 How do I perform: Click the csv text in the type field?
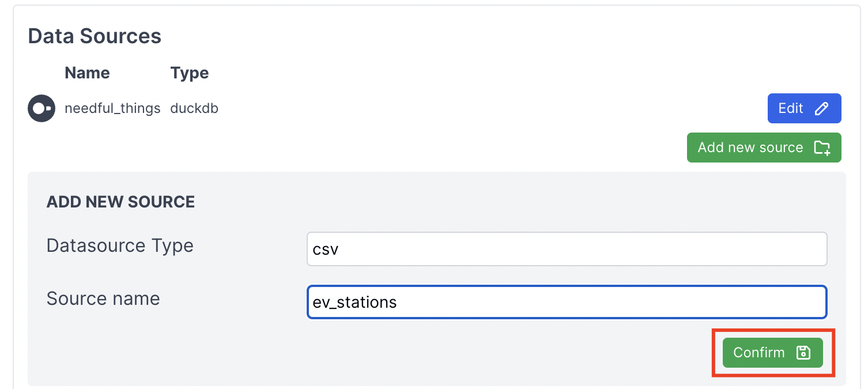click(x=326, y=250)
